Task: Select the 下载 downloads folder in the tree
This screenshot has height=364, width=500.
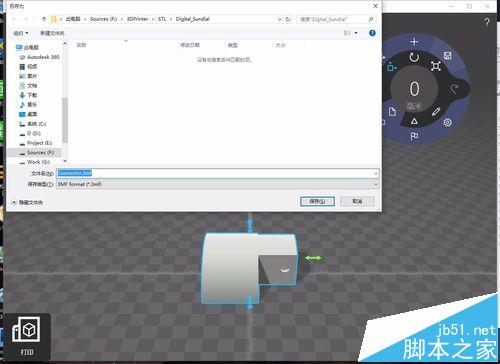Action: click(x=28, y=95)
